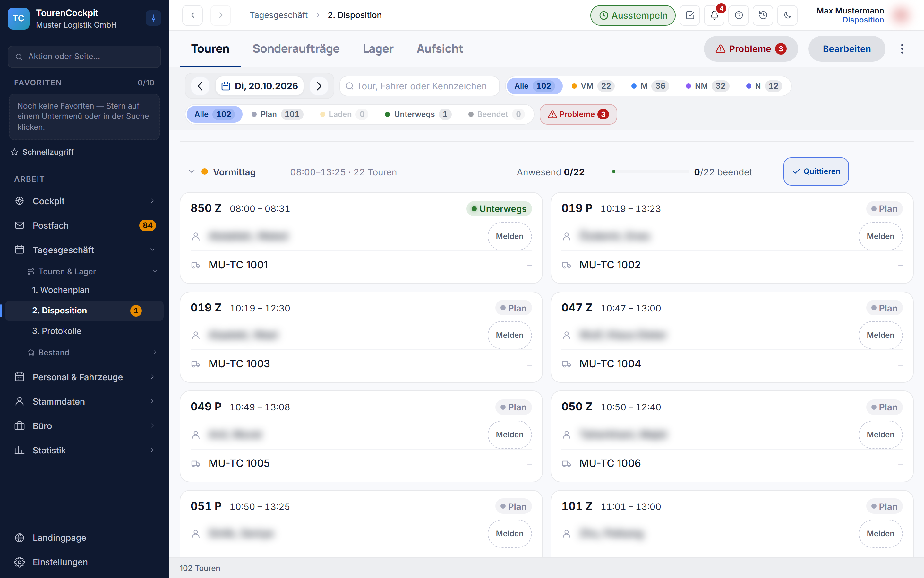Collapse the Vormittag section
This screenshot has height=578, width=924.
192,172
